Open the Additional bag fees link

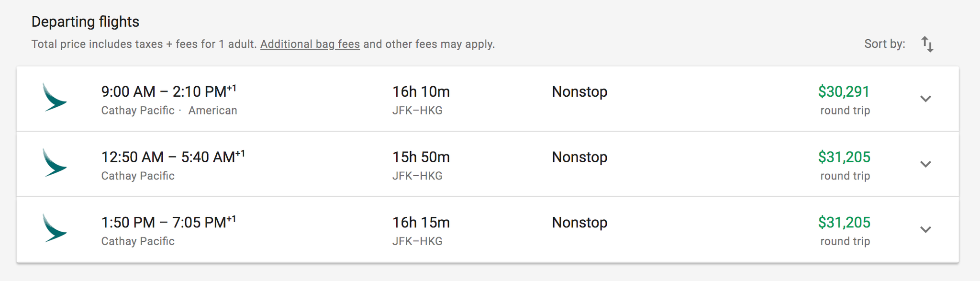tap(310, 45)
